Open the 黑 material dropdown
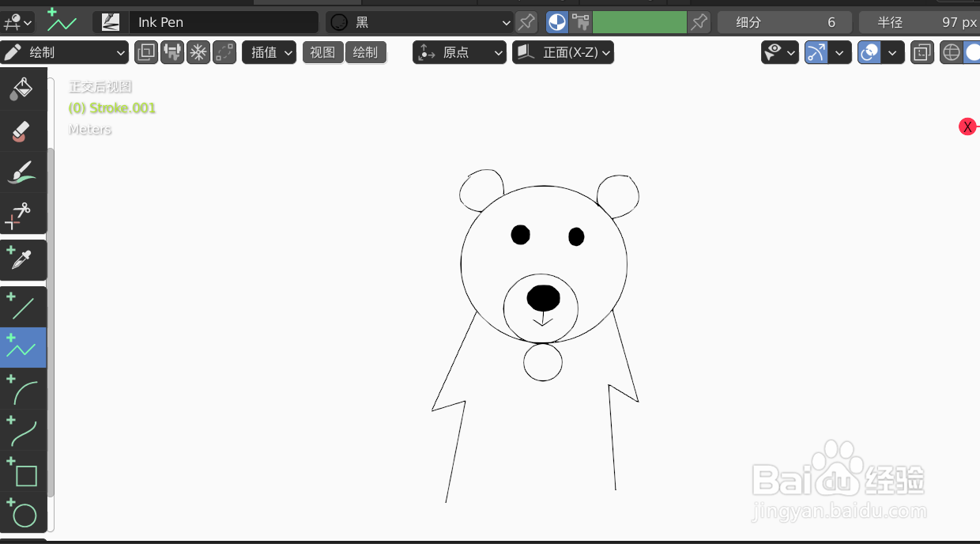 click(420, 22)
